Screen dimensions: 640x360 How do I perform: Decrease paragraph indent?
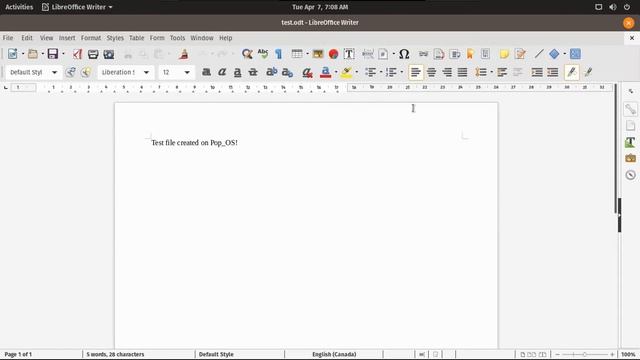(553, 72)
